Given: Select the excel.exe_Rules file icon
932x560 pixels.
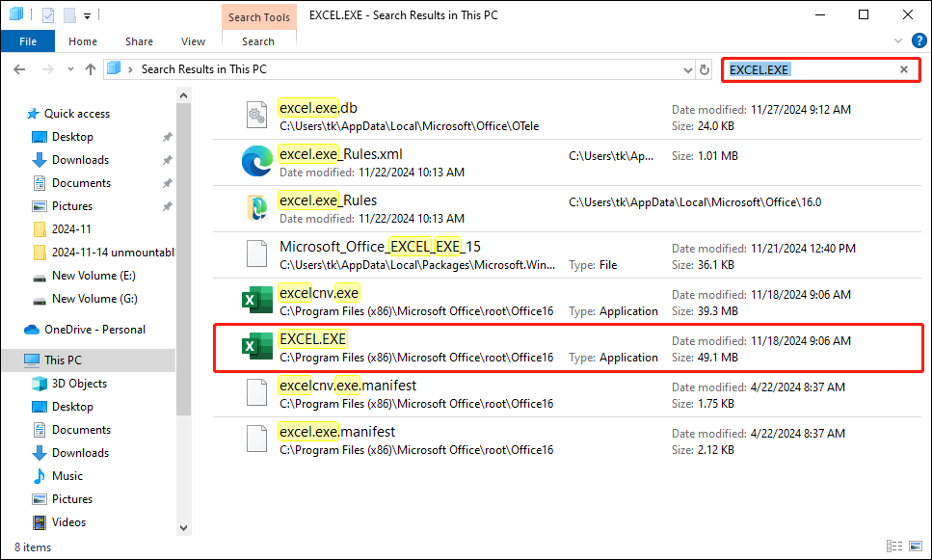Looking at the screenshot, I should [x=256, y=208].
